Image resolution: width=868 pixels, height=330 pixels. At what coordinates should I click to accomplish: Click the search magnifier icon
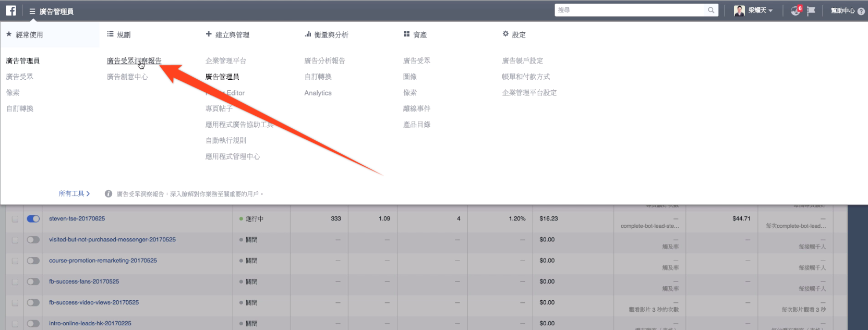click(x=711, y=10)
